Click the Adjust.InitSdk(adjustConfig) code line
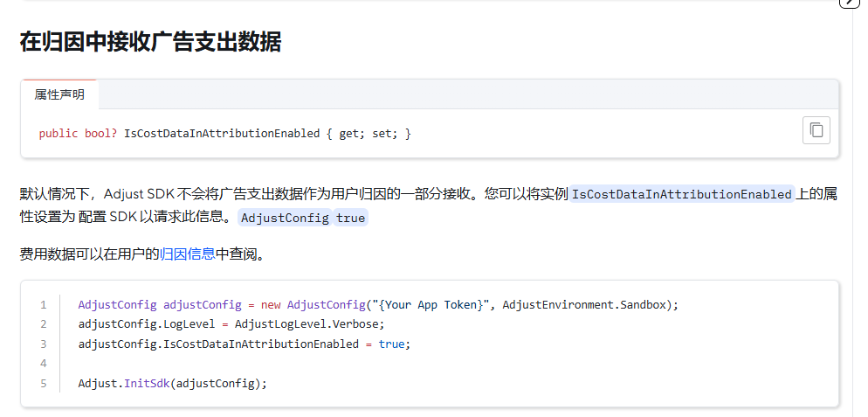 pyautogui.click(x=172, y=384)
